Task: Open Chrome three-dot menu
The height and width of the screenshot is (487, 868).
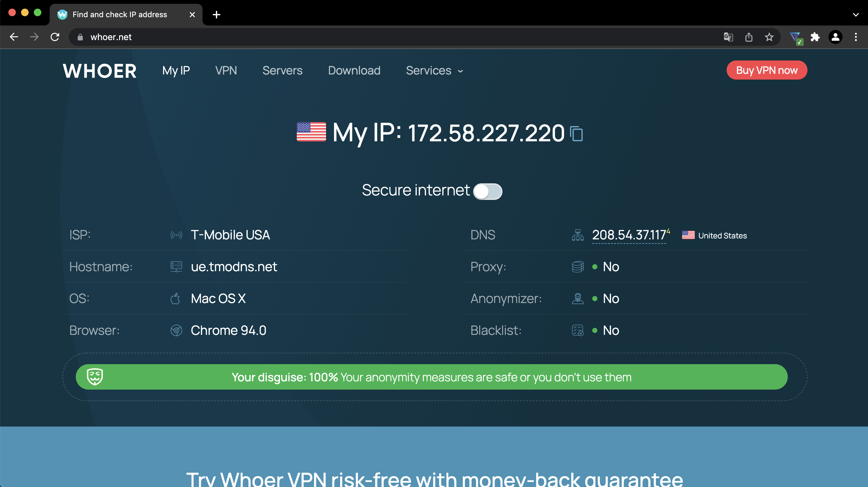Action: click(856, 37)
